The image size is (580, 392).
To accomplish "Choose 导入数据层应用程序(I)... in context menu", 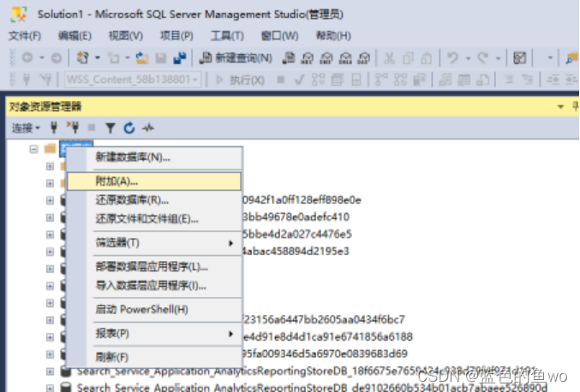I will 154,286.
